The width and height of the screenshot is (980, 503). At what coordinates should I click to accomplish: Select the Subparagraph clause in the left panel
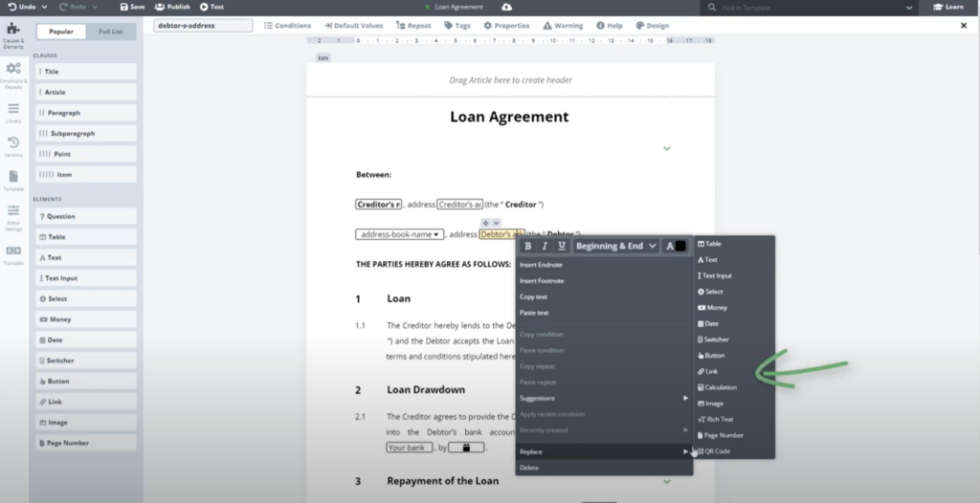(x=86, y=133)
